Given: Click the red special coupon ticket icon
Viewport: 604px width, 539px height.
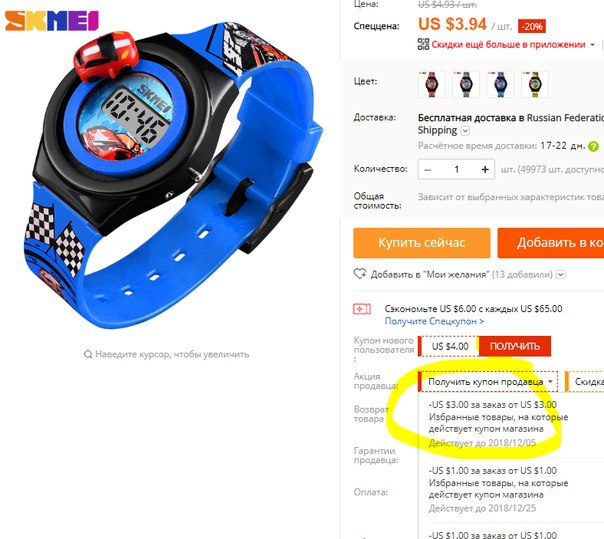Looking at the screenshot, I should pos(362,309).
